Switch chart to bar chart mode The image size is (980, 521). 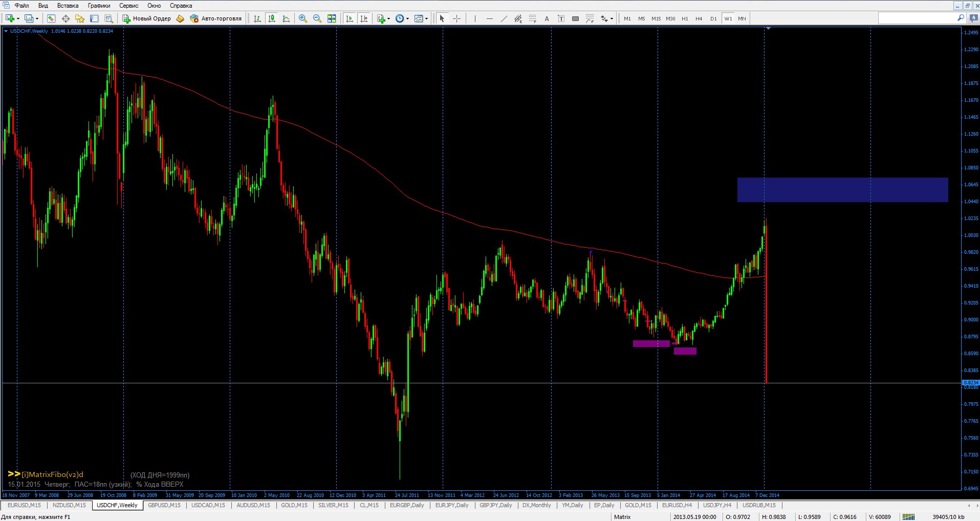(257, 18)
